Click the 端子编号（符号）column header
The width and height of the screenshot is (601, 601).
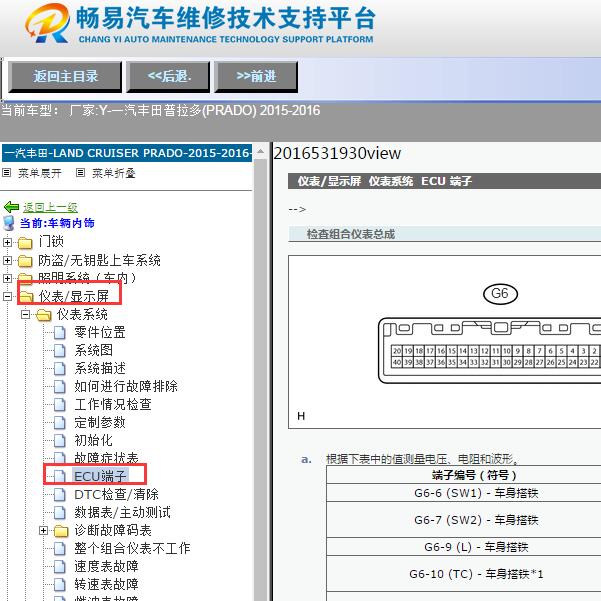pos(475,475)
